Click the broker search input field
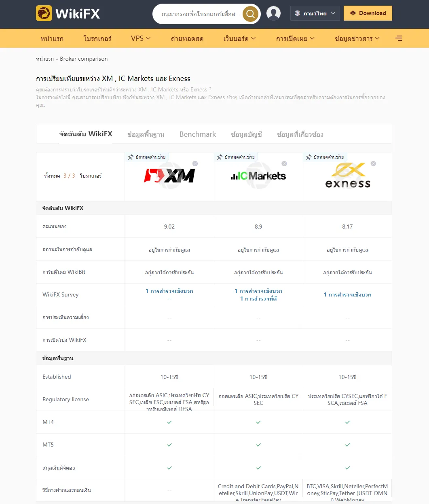The image size is (429, 504). click(x=201, y=14)
